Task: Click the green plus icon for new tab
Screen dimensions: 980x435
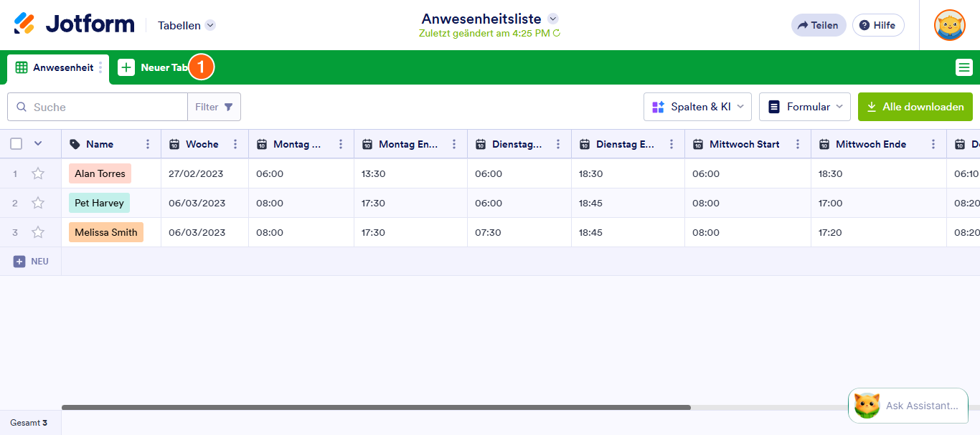Action: [x=126, y=67]
